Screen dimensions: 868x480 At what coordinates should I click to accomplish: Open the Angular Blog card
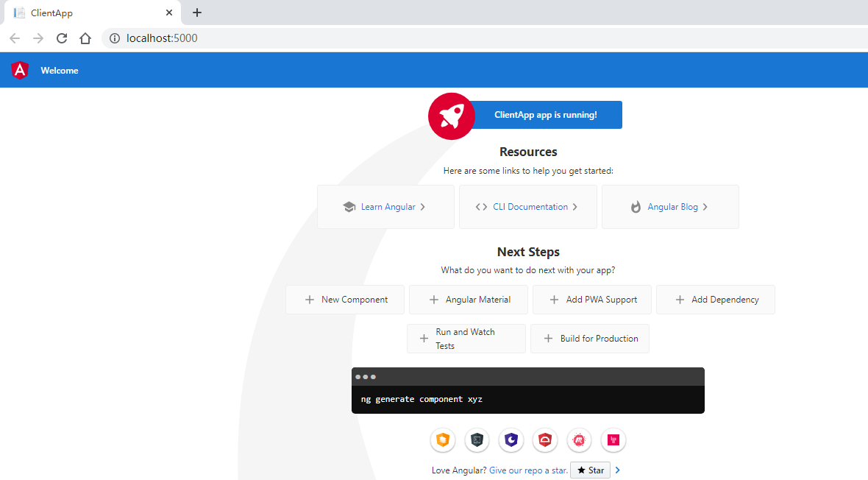click(x=670, y=207)
